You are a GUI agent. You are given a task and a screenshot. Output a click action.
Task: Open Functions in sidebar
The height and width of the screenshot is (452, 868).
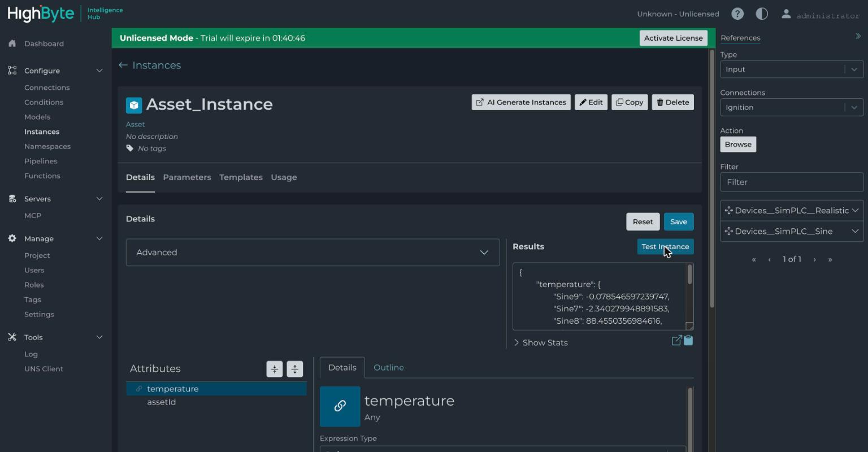[x=42, y=176]
